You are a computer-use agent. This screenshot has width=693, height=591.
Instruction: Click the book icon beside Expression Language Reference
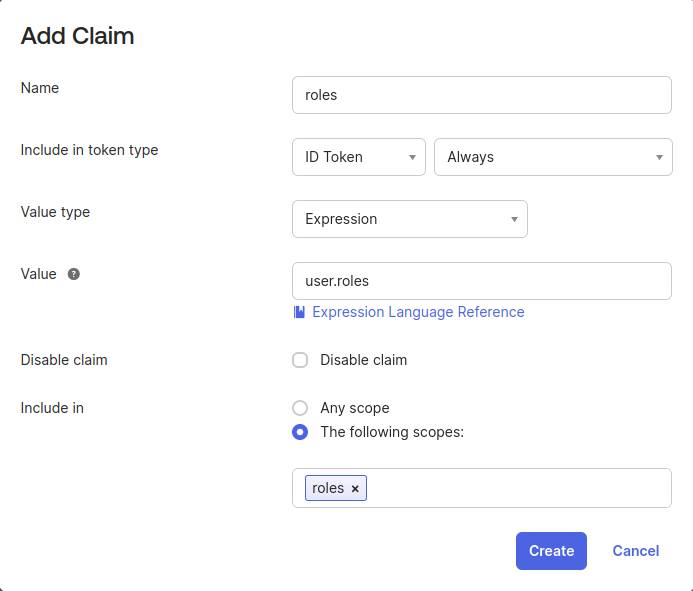299,312
